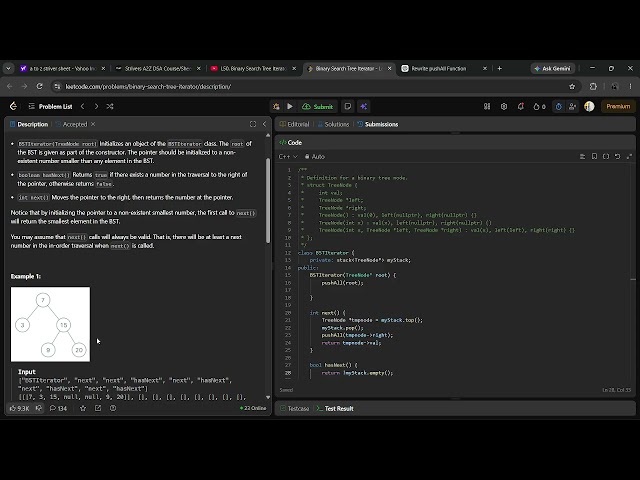The height and width of the screenshot is (480, 640).
Task: Go to next problem arrow
Action: tap(96, 107)
